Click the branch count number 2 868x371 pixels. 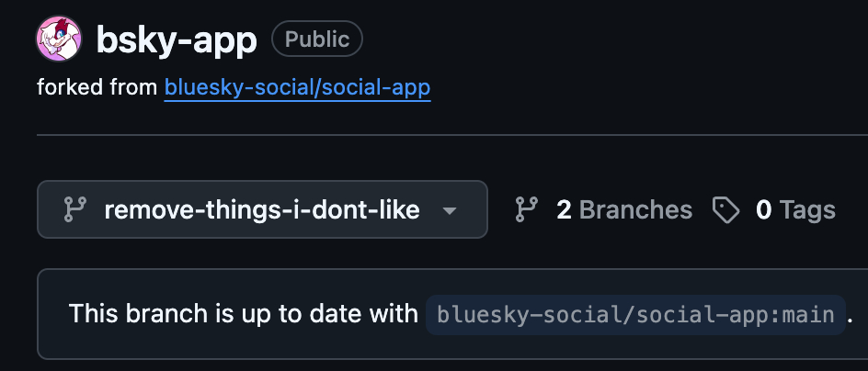pos(564,210)
